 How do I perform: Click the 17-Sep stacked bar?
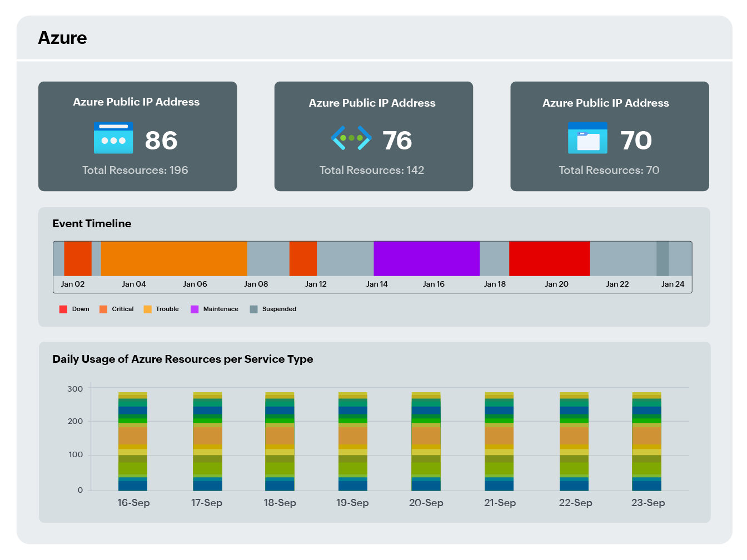click(207, 442)
